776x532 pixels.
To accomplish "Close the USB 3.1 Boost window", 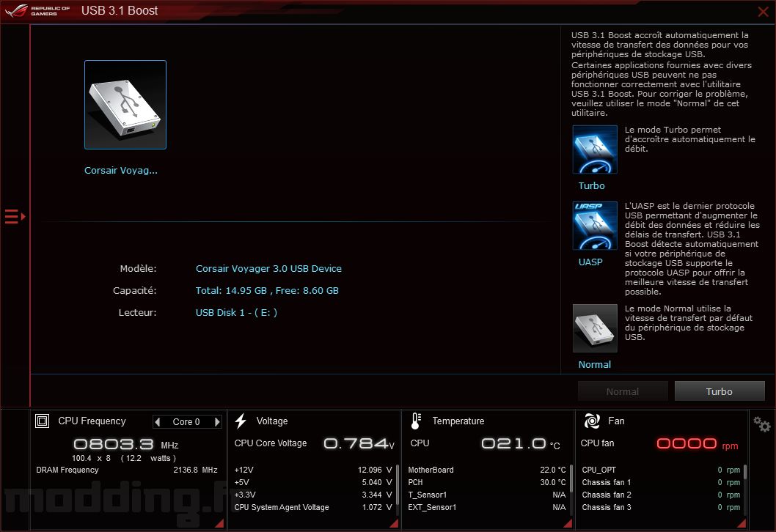I will (x=763, y=12).
